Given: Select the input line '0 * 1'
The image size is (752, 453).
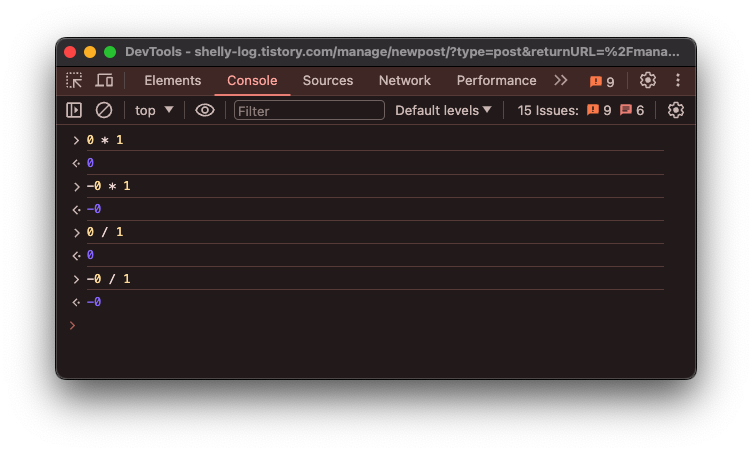Looking at the screenshot, I should click(105, 140).
